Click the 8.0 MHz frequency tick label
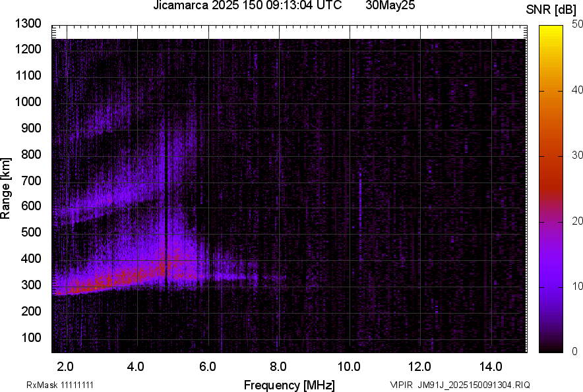The image size is (583, 392). 278,366
